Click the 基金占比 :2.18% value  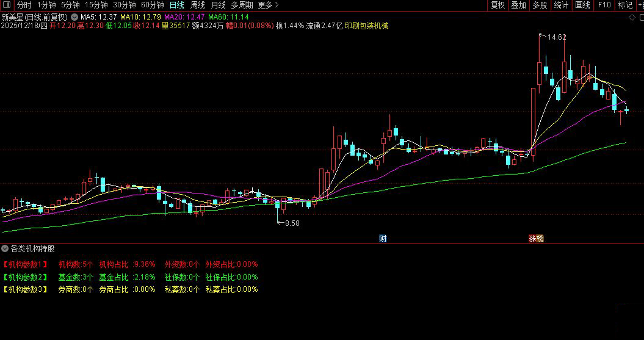(x=128, y=277)
